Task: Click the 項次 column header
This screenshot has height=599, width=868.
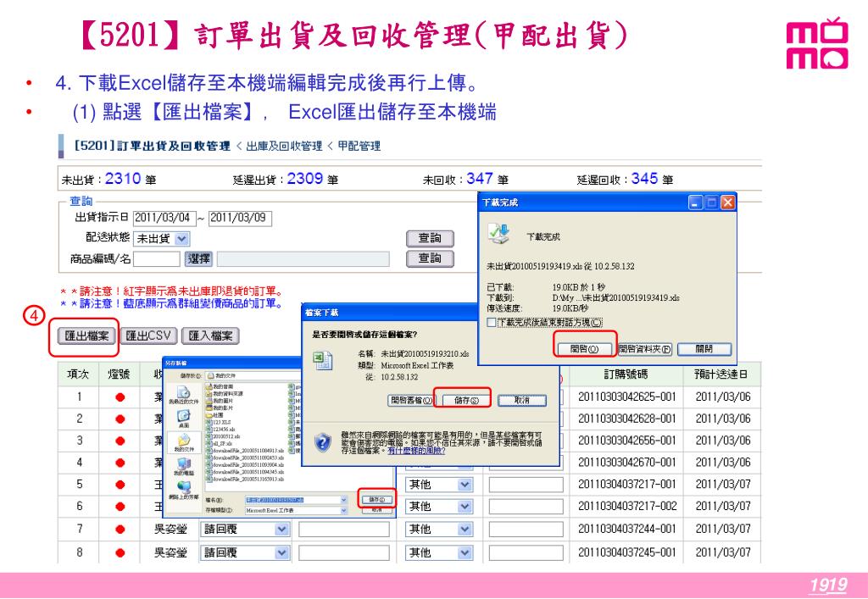Action: [x=78, y=374]
